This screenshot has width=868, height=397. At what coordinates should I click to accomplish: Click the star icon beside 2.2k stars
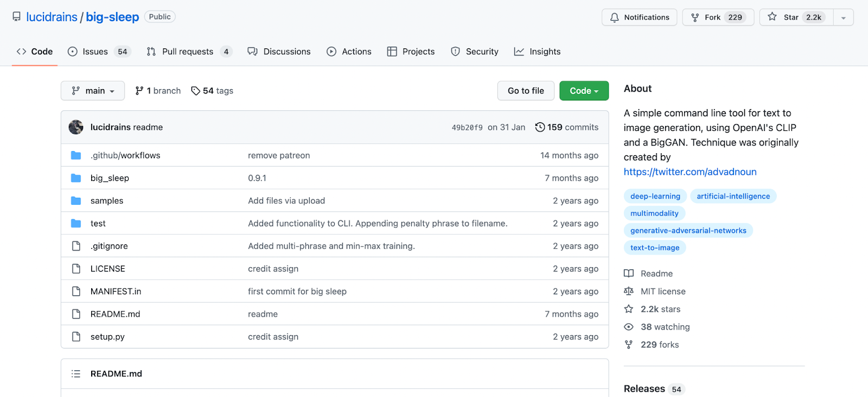click(x=629, y=309)
